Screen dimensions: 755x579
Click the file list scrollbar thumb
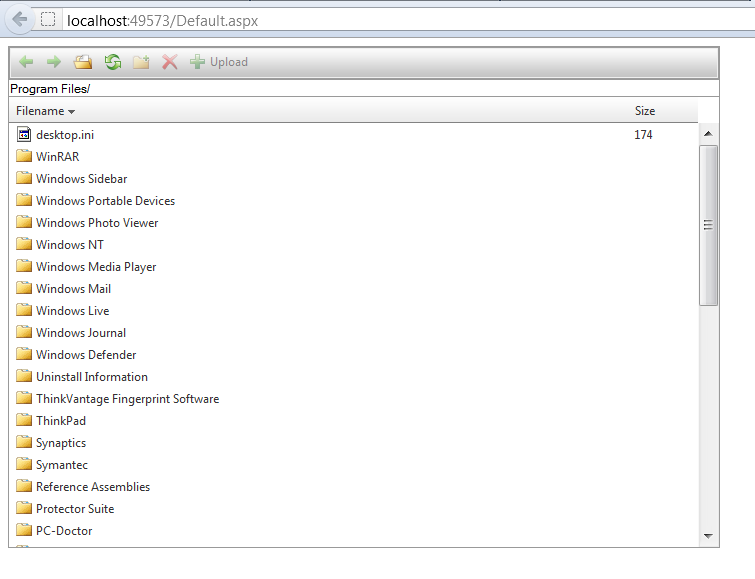pos(708,225)
